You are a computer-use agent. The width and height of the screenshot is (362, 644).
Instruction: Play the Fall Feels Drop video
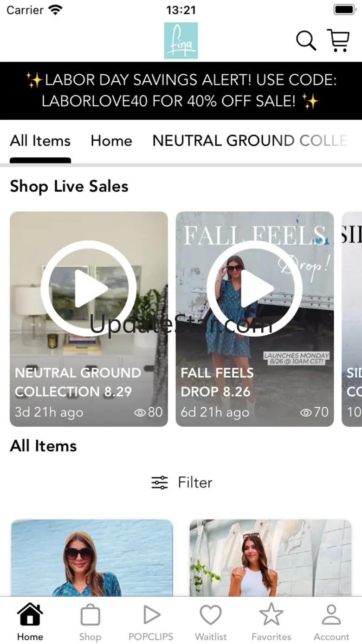pyautogui.click(x=254, y=288)
